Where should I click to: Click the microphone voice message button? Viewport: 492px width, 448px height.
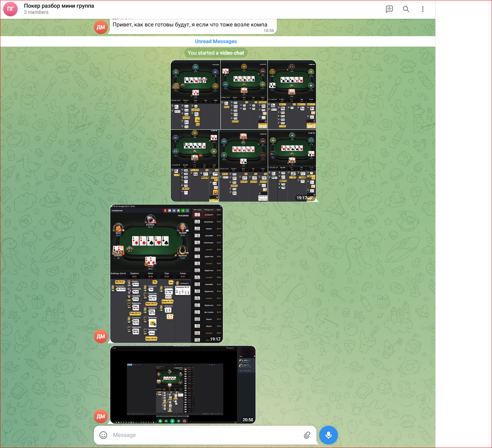coord(329,435)
